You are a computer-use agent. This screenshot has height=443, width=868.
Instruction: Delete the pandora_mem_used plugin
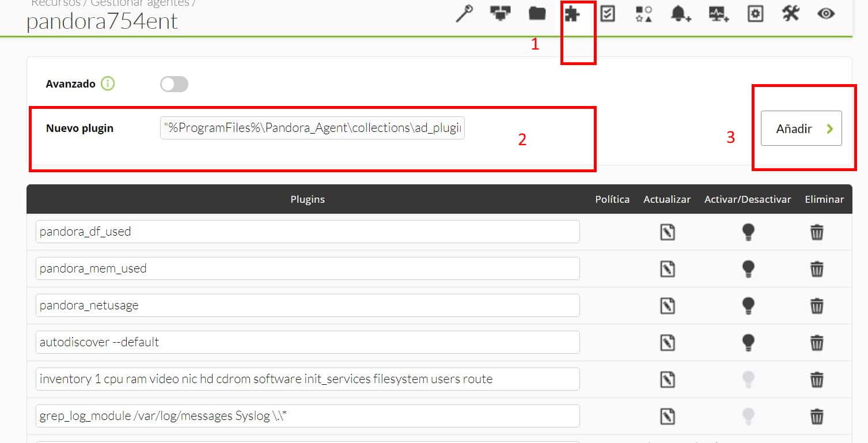(817, 269)
